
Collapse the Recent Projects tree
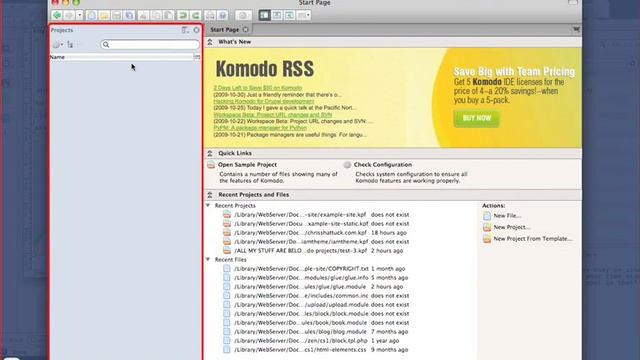tap(208, 206)
